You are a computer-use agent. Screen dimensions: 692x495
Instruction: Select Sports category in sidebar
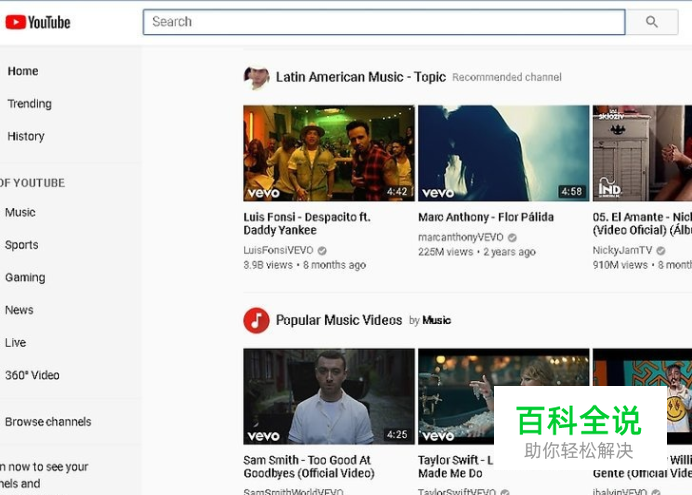[x=22, y=245]
